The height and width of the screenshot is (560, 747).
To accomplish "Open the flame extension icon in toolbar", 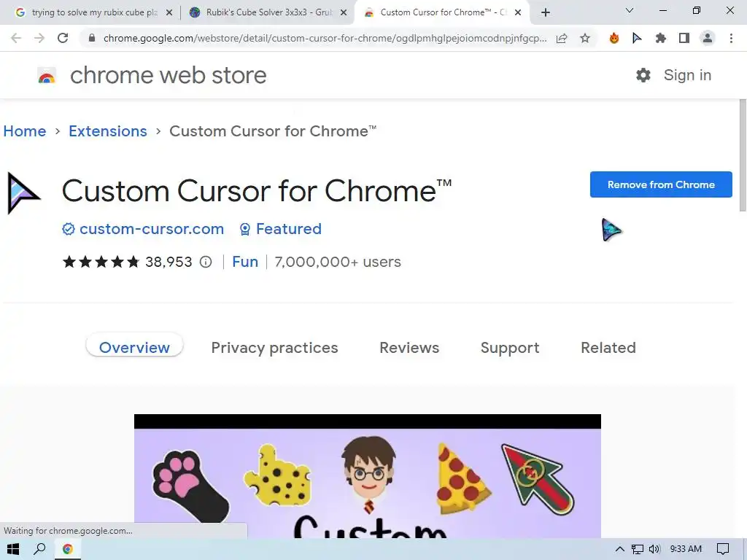I will click(x=614, y=38).
